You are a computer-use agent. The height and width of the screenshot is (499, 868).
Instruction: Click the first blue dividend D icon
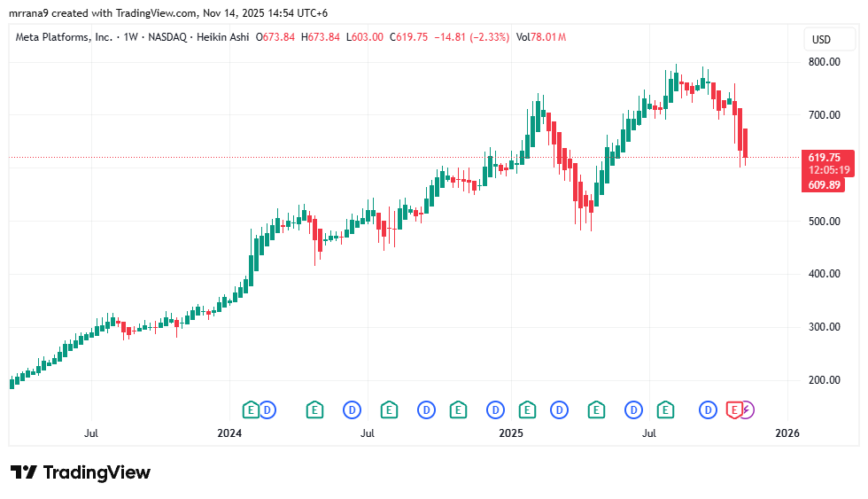tap(267, 409)
